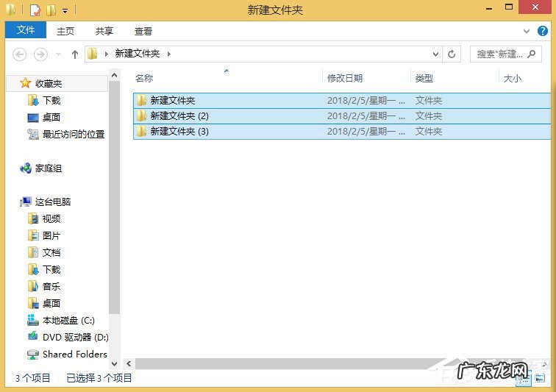Select the folder 新建文件夹 icon in list

(x=141, y=101)
